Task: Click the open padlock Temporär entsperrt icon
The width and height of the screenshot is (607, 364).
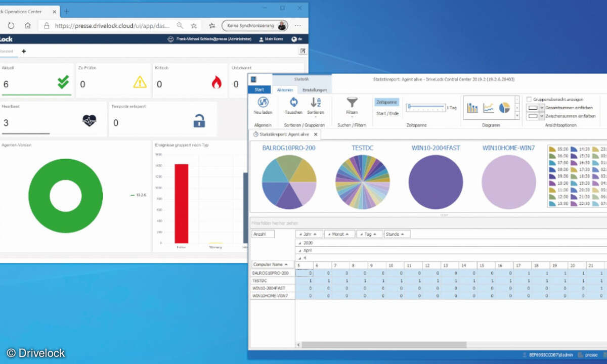Action: pos(199,121)
